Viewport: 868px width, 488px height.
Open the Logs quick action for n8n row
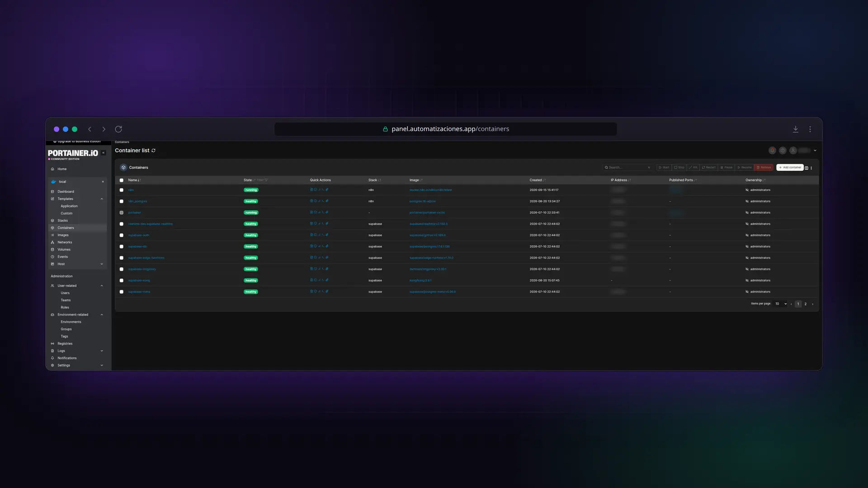[x=311, y=190]
